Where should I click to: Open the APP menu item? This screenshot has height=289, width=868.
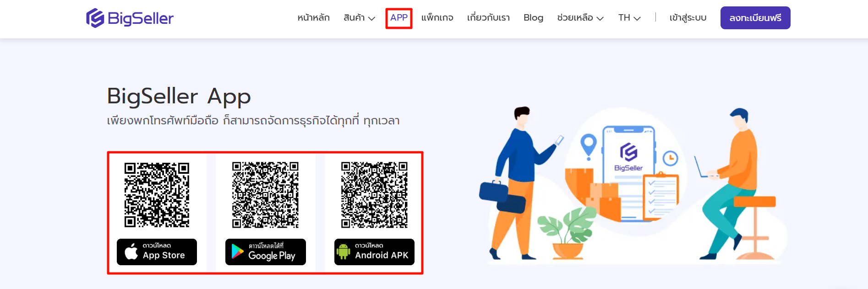(399, 18)
